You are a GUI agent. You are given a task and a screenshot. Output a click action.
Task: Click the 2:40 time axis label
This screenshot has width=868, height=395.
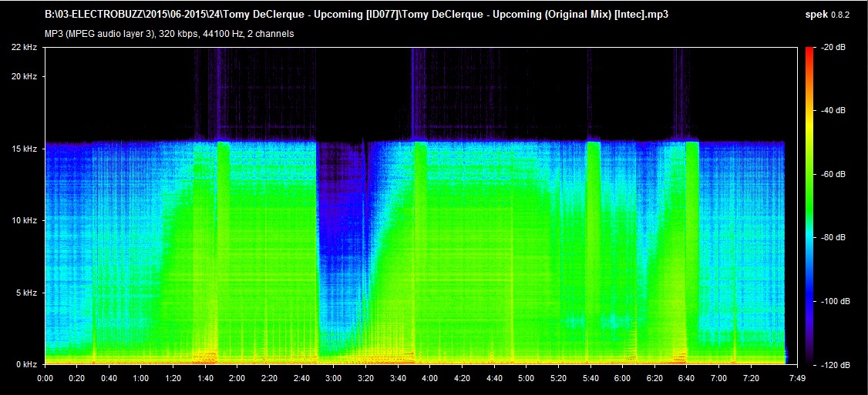301,378
